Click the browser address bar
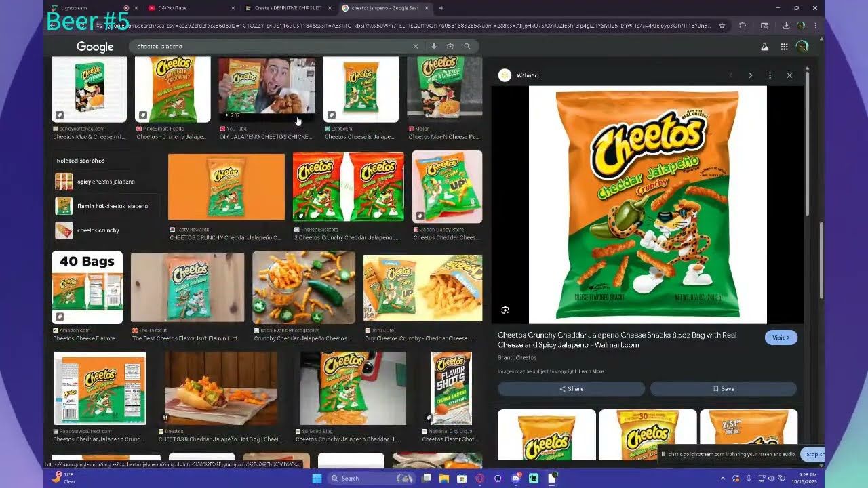Screen dimensions: 868x488 tap(407, 26)
